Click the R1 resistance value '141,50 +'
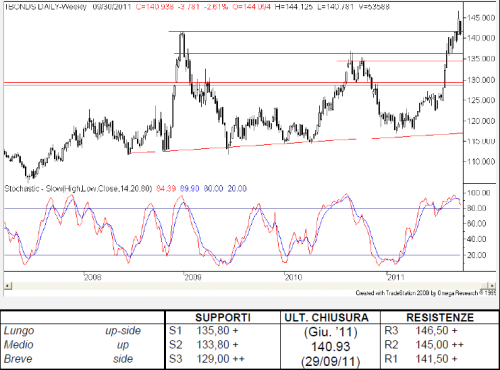The image size is (500, 370). point(436,359)
